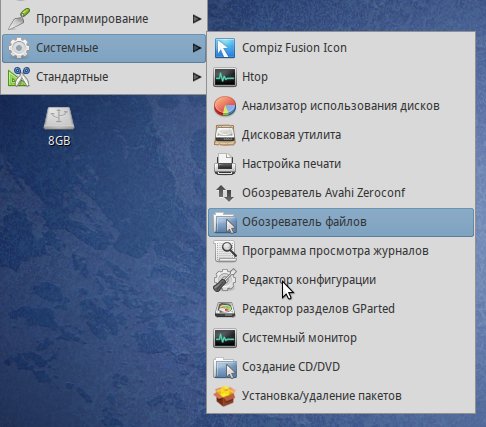
Task: Click the Avahi Zeroconf arrows icon
Action: [x=225, y=193]
